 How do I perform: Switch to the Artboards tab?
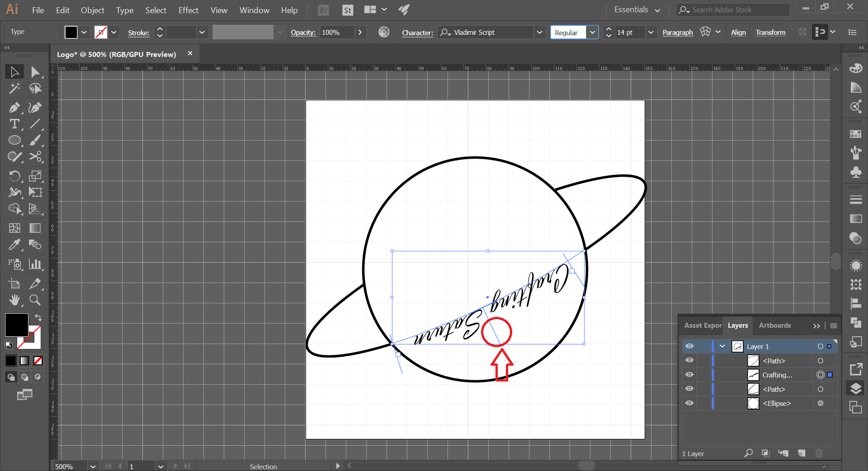pyautogui.click(x=774, y=325)
